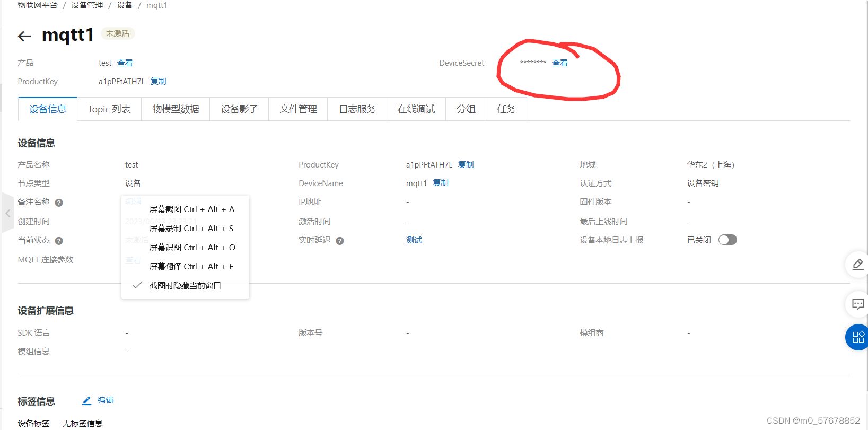Viewport: 868px width, 430px height.
Task: Open the chat feedback floating button
Action: (857, 304)
